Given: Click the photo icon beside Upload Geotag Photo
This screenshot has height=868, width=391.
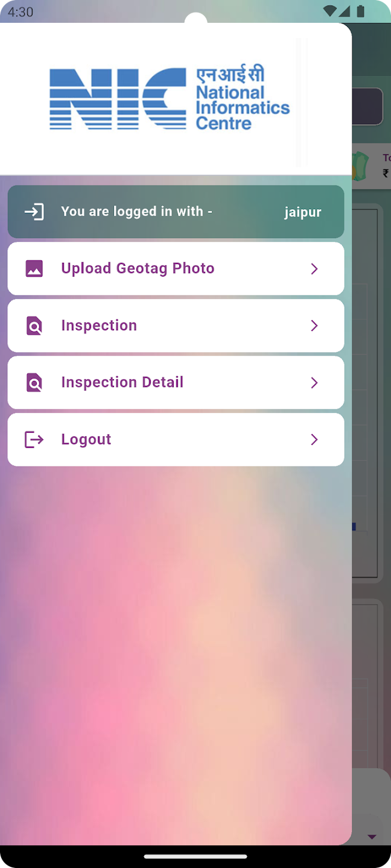Looking at the screenshot, I should [x=34, y=269].
